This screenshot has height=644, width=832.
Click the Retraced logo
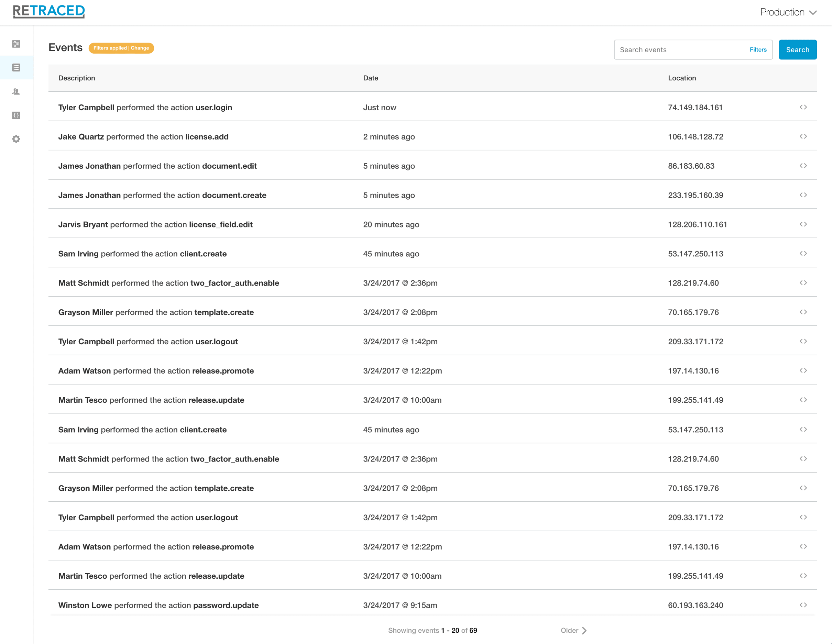tap(49, 11)
